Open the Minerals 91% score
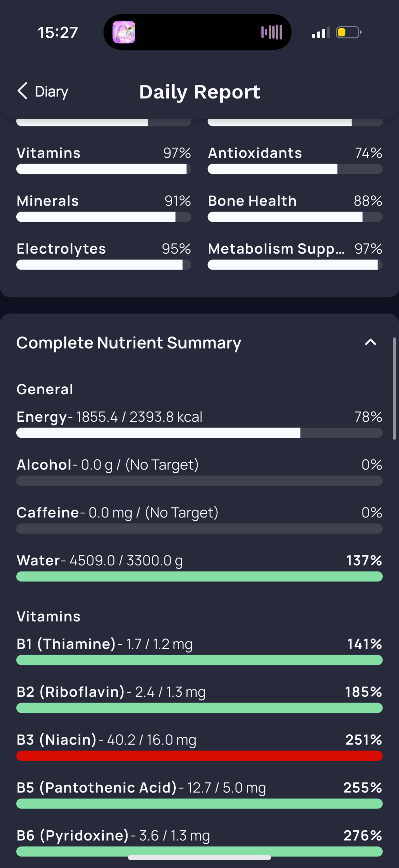399x868 pixels. 104,208
